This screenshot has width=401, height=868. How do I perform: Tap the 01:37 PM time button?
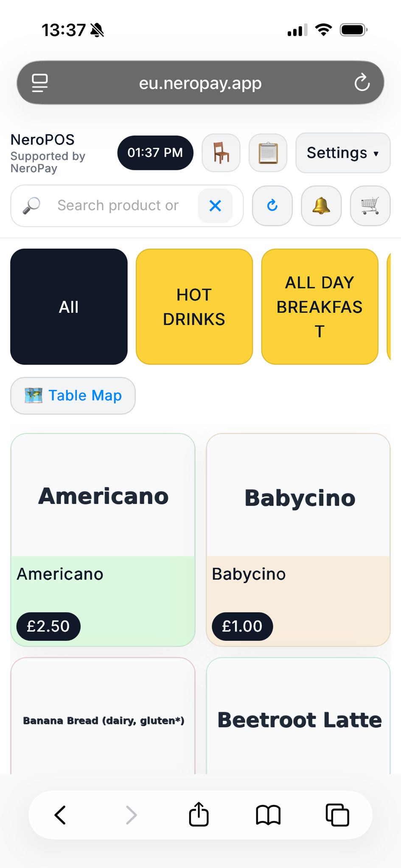(155, 153)
